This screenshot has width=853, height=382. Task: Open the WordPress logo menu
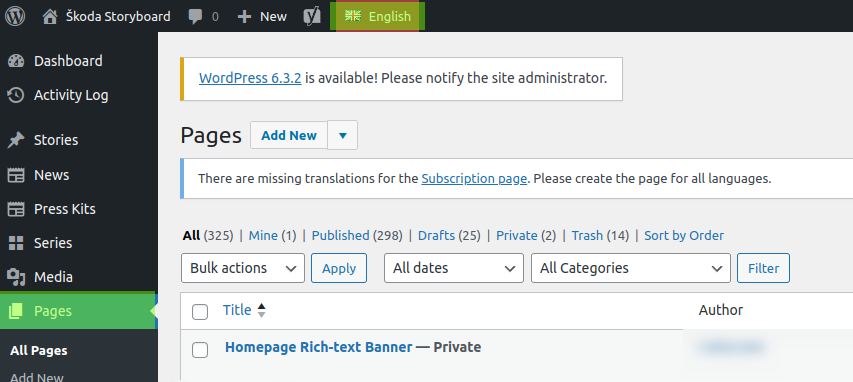(x=15, y=16)
